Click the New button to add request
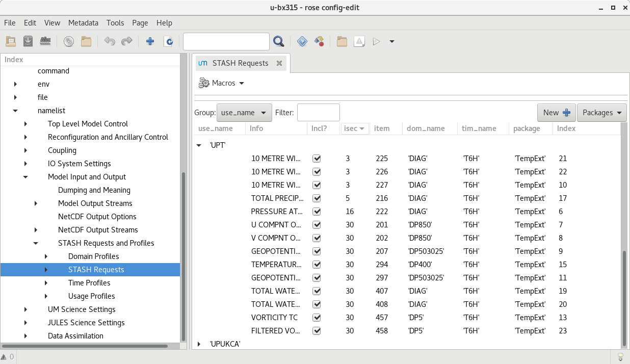This screenshot has width=630, height=364. click(x=556, y=113)
